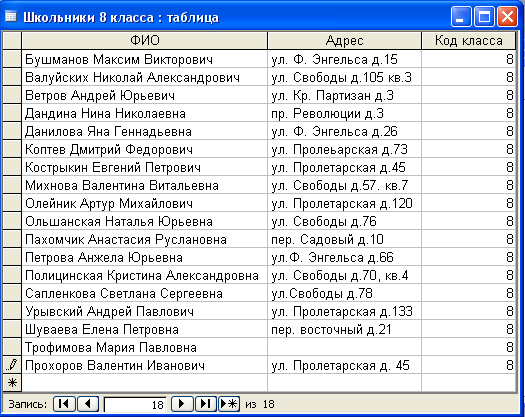Click cell Пахомчик Анастасия Руслановна
525x417 pixels.
(x=144, y=239)
